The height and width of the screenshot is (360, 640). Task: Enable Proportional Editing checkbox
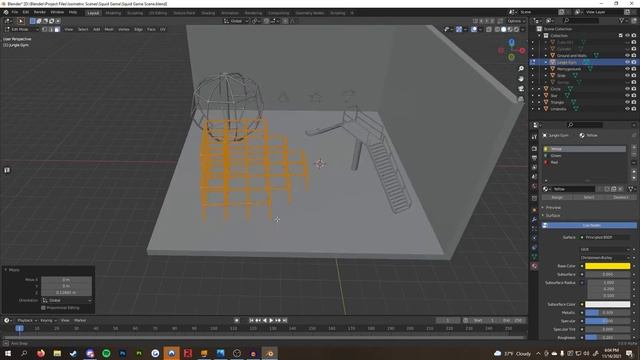point(43,308)
